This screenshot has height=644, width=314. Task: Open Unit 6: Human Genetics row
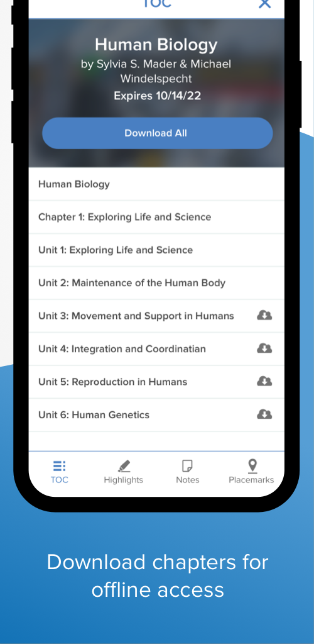[156, 414]
